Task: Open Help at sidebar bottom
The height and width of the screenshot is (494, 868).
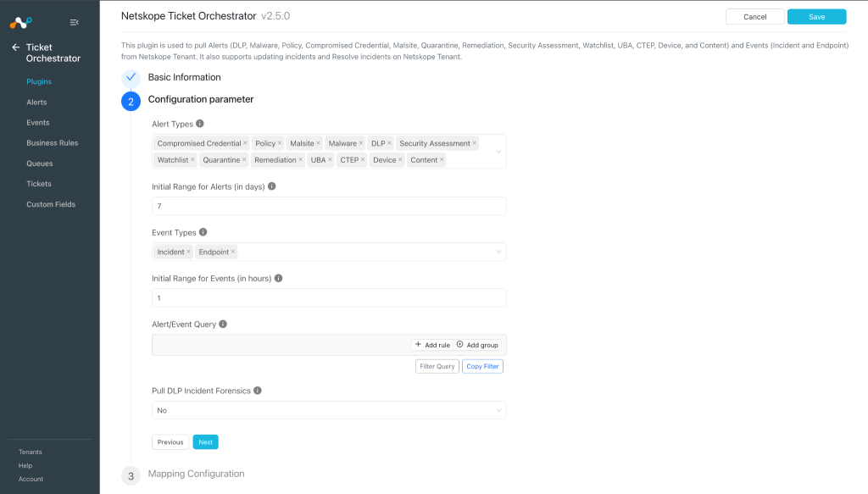Action: click(25, 466)
